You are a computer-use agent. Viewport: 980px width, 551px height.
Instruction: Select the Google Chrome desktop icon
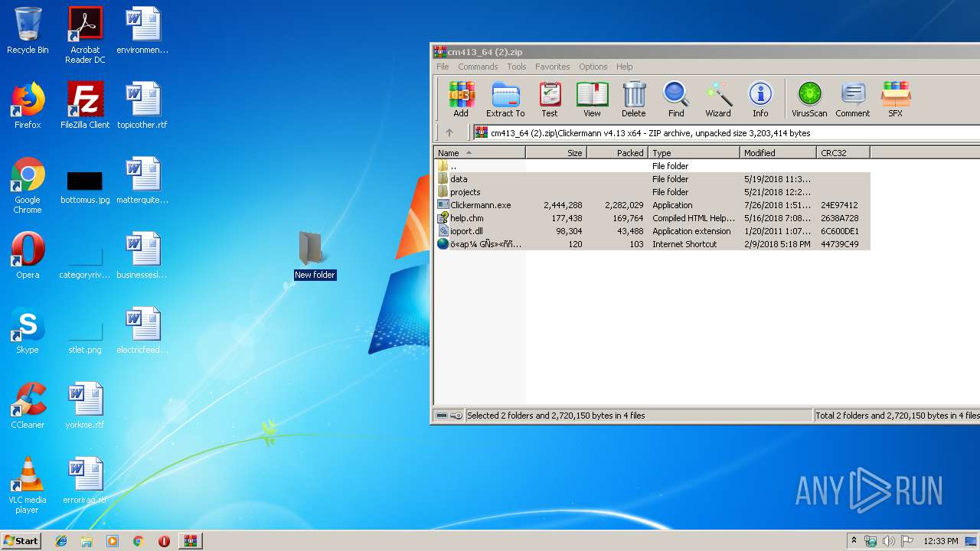point(28,185)
